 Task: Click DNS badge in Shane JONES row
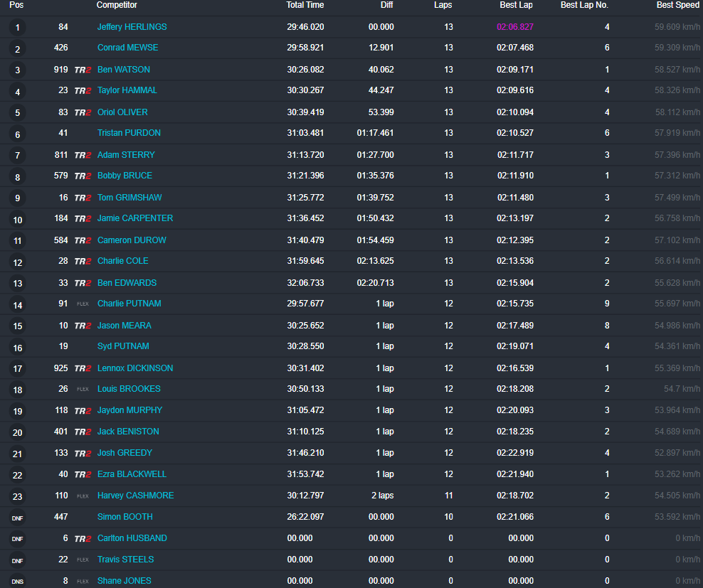18,581
